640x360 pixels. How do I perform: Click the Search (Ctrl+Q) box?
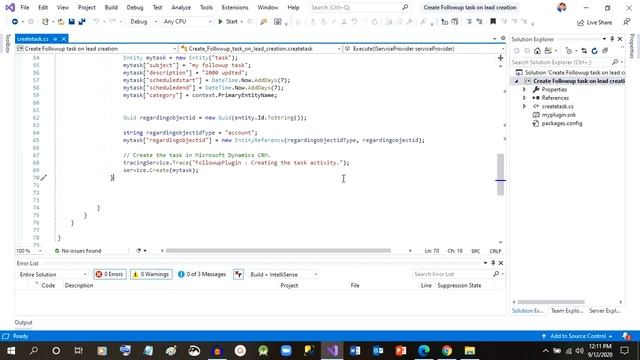pyautogui.click(x=359, y=7)
